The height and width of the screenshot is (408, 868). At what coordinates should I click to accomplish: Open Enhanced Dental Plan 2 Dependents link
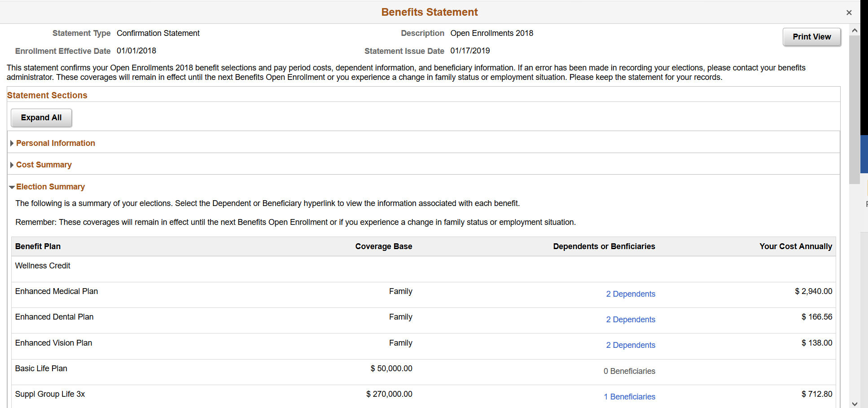[631, 320]
